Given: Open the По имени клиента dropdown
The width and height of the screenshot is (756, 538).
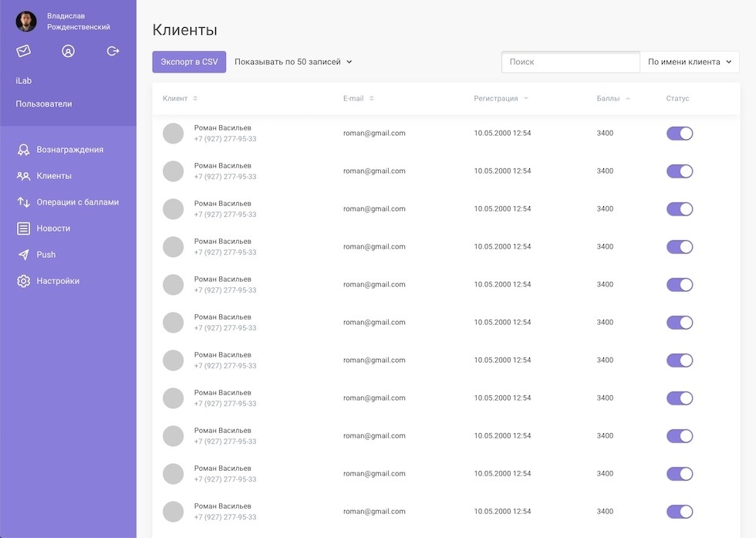Looking at the screenshot, I should 689,62.
